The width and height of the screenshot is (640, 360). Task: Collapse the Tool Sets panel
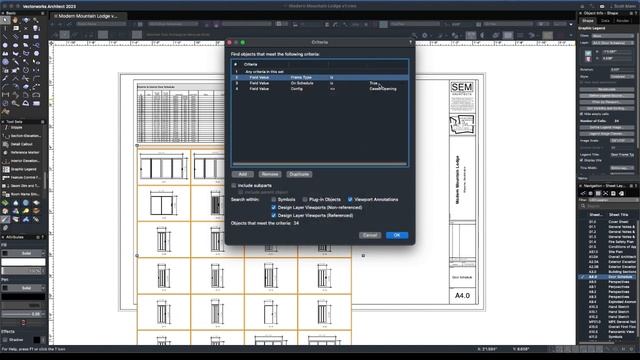(3, 122)
